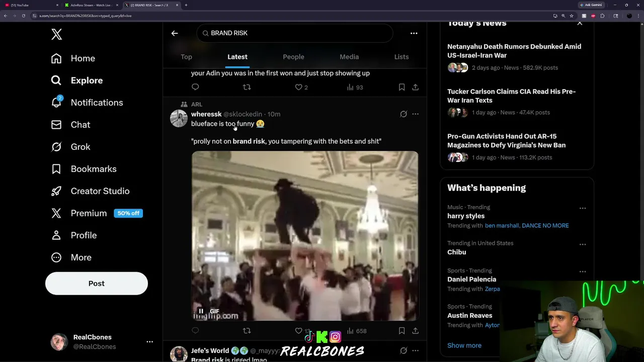Open Pro-Gun Activists AR-15 news story
The width and height of the screenshot is (644, 362).
pyautogui.click(x=517, y=147)
